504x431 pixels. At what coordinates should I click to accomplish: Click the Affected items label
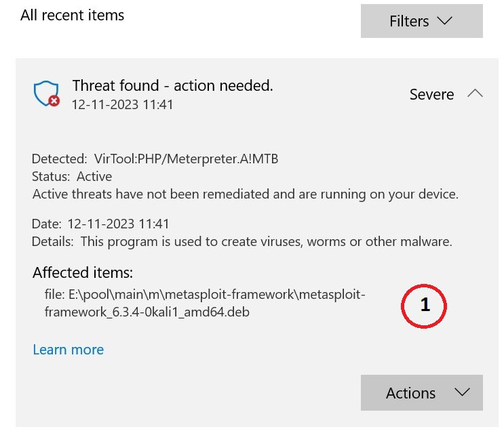point(83,272)
